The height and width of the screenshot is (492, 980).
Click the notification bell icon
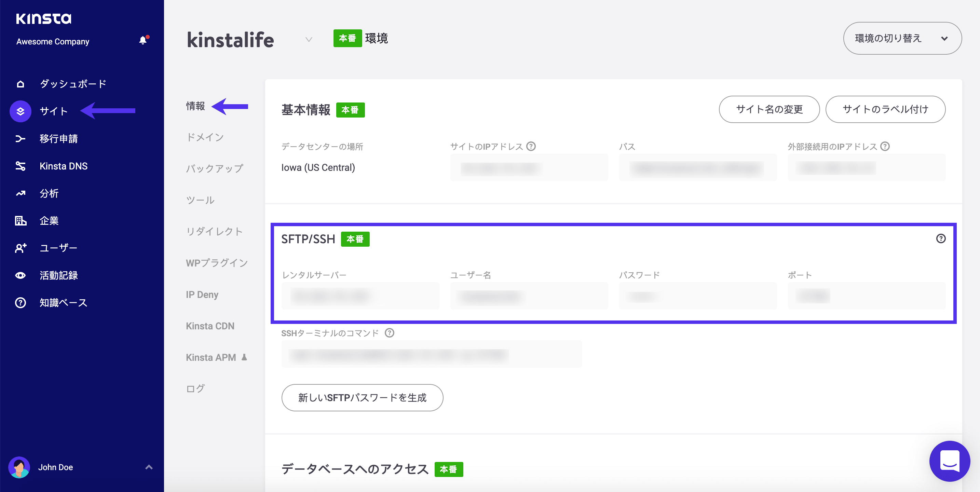(143, 40)
